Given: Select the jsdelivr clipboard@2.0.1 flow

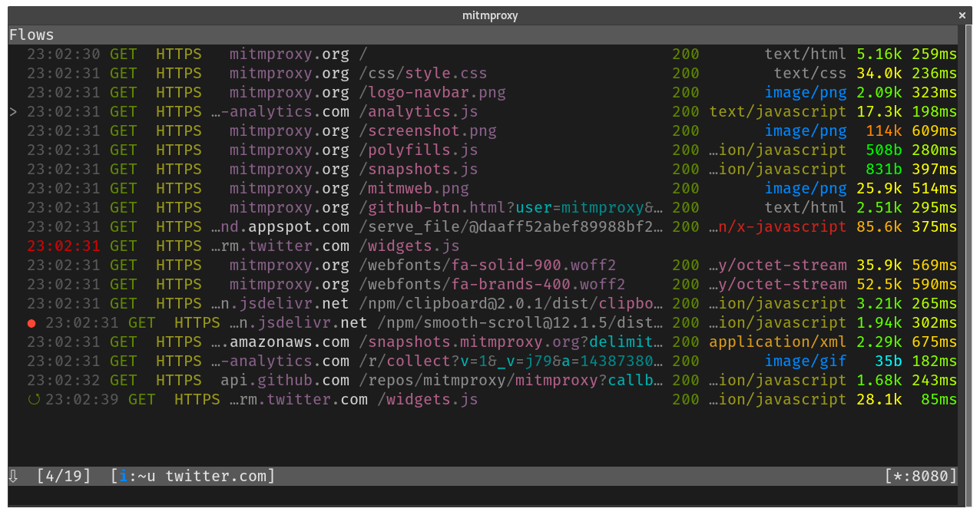Looking at the screenshot, I should pos(483,304).
